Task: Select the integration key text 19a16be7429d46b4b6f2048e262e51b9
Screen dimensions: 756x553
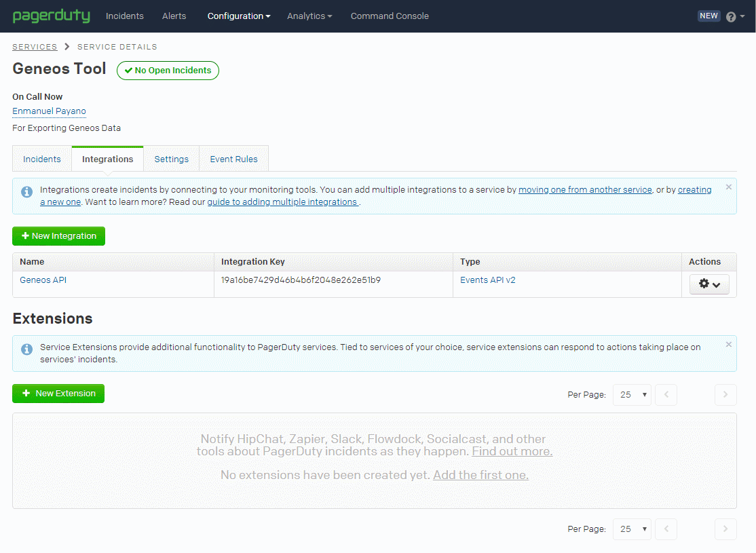Action: tap(301, 280)
